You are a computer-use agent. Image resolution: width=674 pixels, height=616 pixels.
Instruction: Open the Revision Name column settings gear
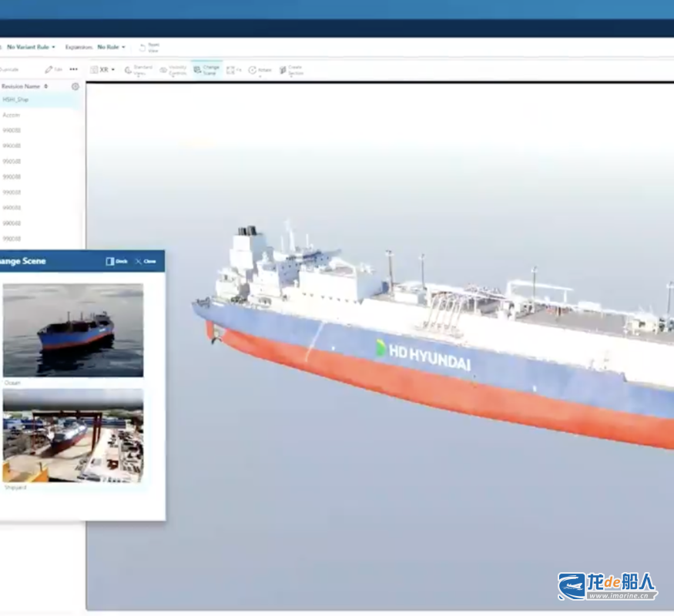[x=75, y=86]
